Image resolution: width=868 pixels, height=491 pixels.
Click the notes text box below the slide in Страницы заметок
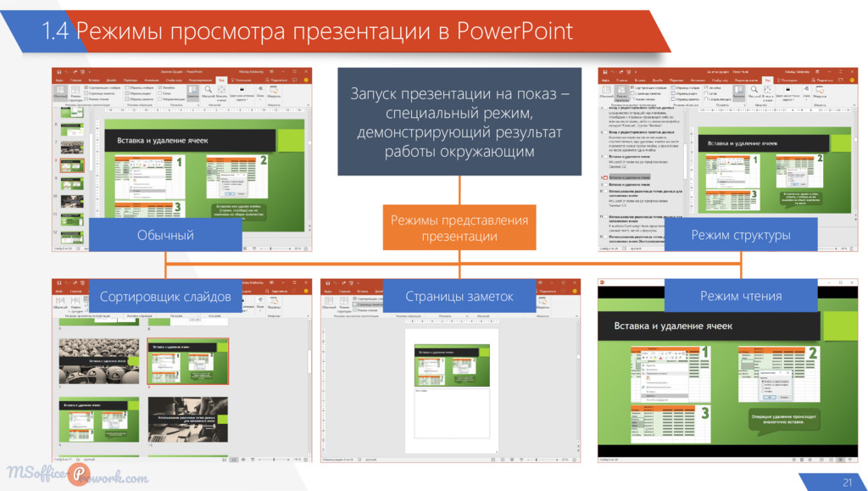[452, 412]
